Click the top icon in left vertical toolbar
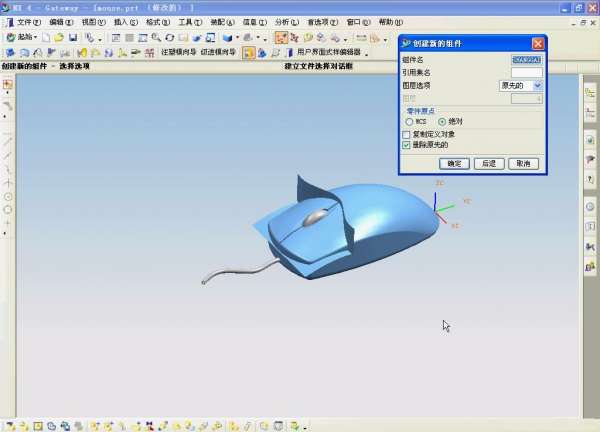 [8, 85]
